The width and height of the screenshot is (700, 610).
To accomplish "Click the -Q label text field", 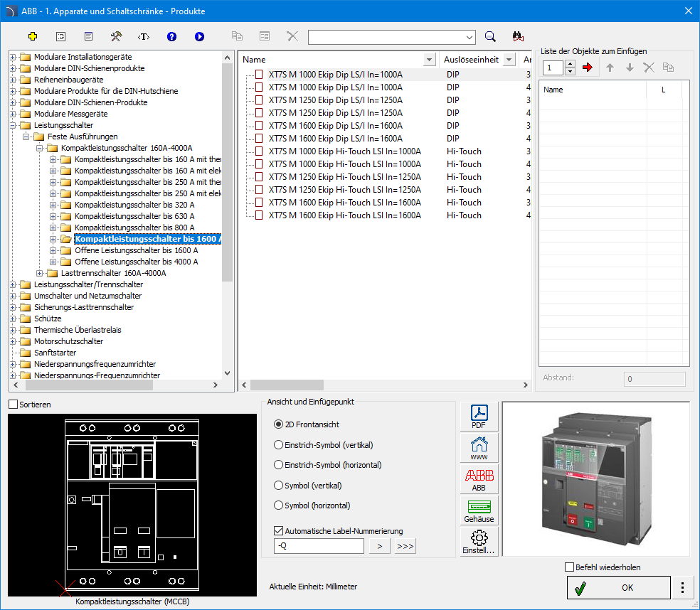I will coord(318,546).
